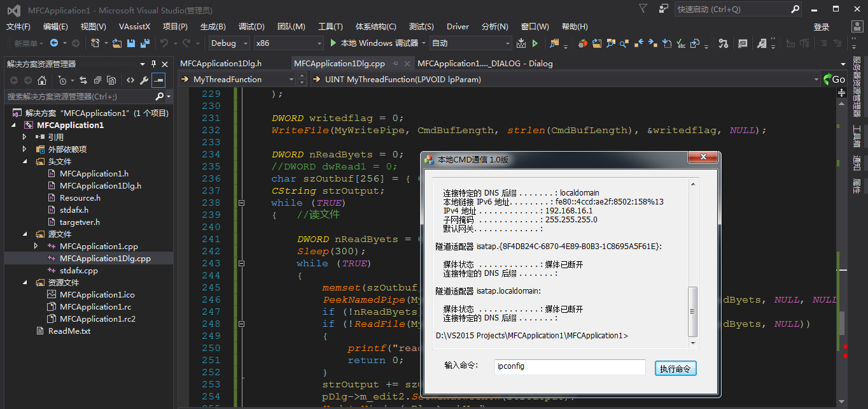The width and height of the screenshot is (868, 409).
Task: Click the feedback icon beside quick launch
Action: (x=664, y=9)
